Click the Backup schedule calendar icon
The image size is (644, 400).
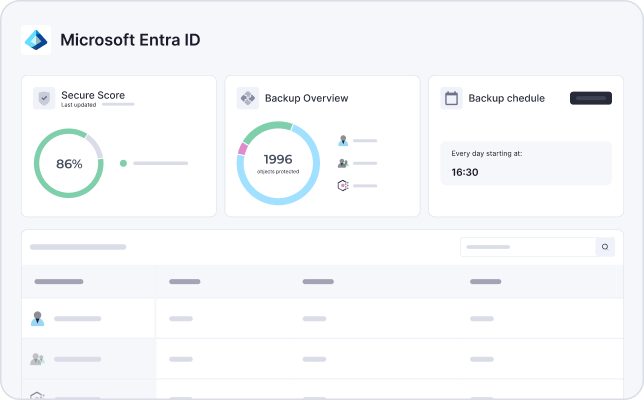[x=451, y=98]
